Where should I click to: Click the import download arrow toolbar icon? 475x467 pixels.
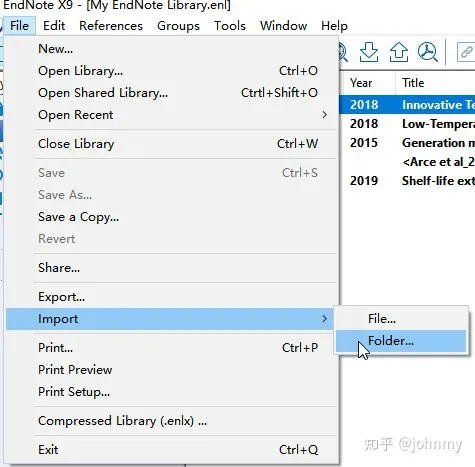click(x=369, y=52)
